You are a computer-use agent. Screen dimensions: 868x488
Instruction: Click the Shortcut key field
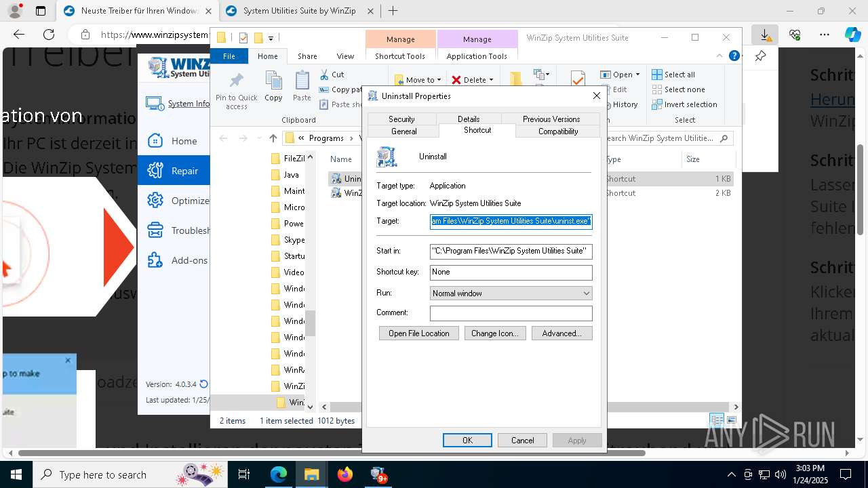coord(511,272)
